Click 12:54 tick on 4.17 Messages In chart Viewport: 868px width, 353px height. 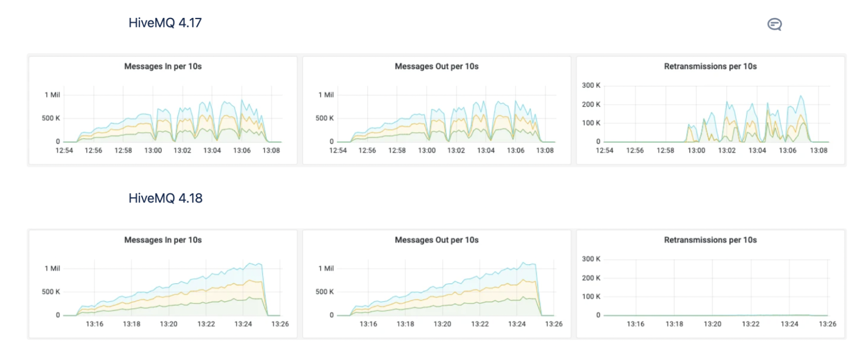click(x=64, y=150)
